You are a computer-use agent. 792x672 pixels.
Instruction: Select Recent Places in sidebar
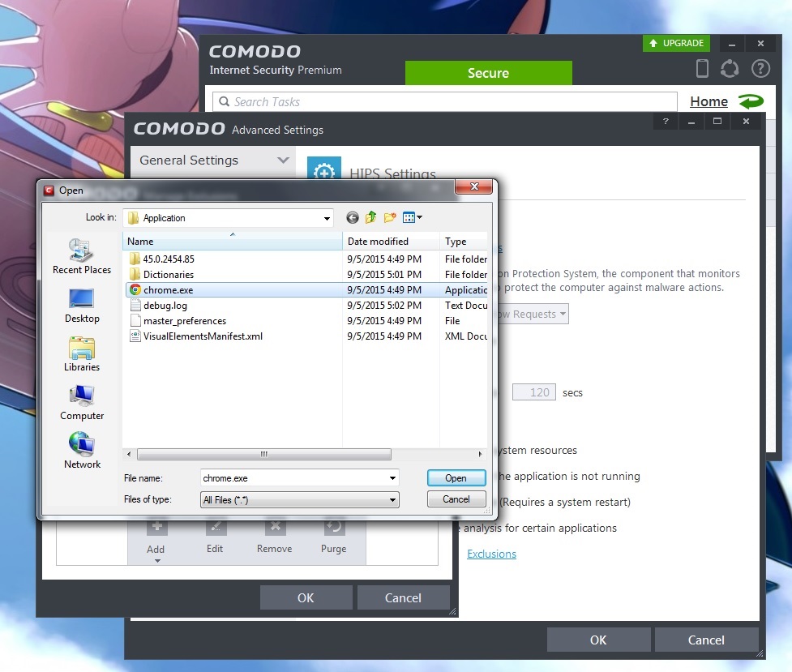(81, 257)
